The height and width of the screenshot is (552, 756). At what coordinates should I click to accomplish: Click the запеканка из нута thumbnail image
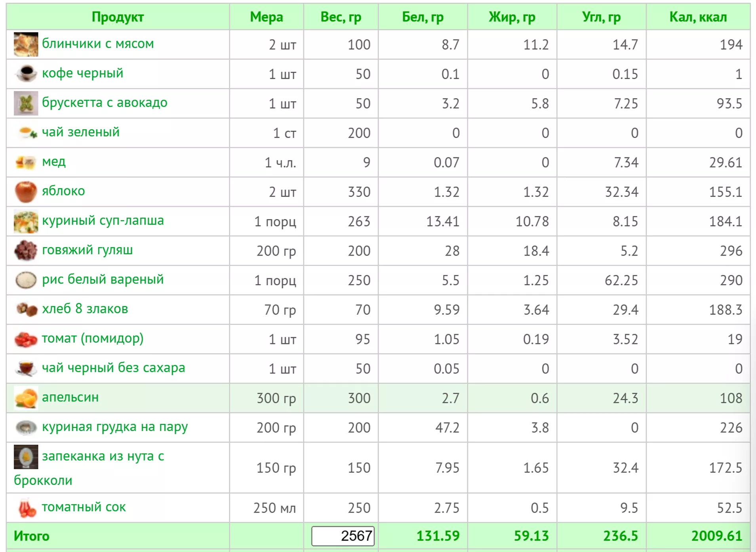click(x=26, y=456)
